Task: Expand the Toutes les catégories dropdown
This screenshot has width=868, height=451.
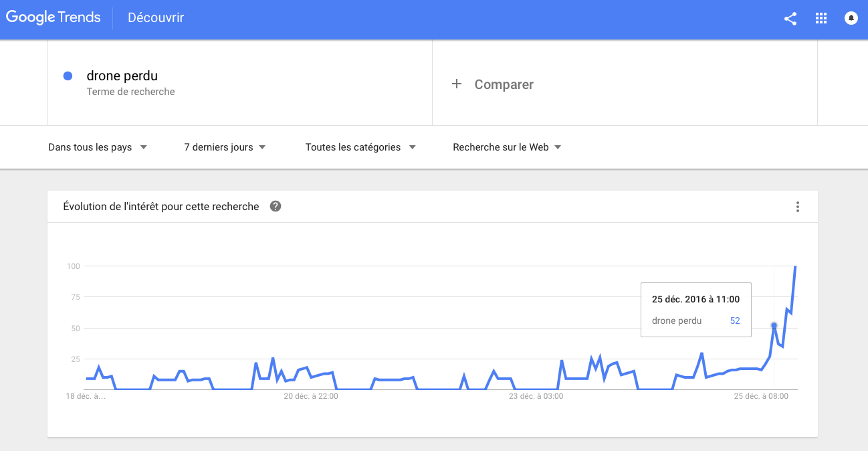Action: pyautogui.click(x=360, y=147)
